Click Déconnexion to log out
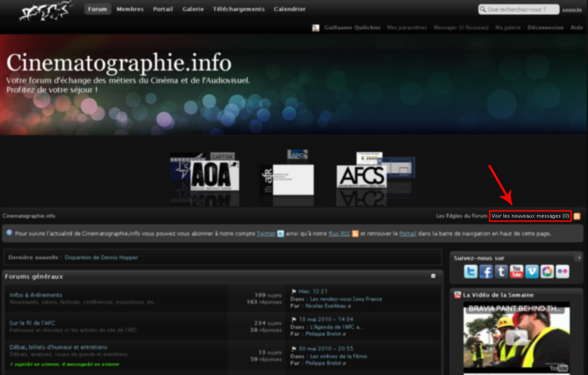This screenshot has width=588, height=375. tap(545, 28)
